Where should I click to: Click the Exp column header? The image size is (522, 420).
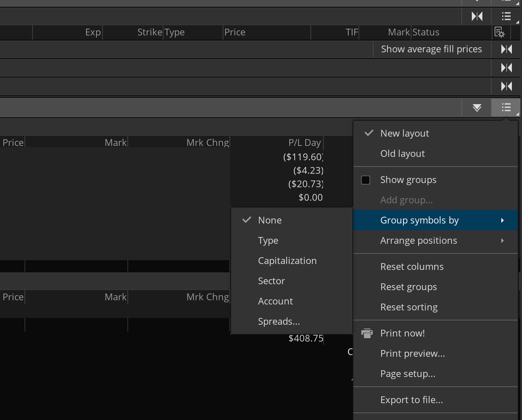point(93,32)
